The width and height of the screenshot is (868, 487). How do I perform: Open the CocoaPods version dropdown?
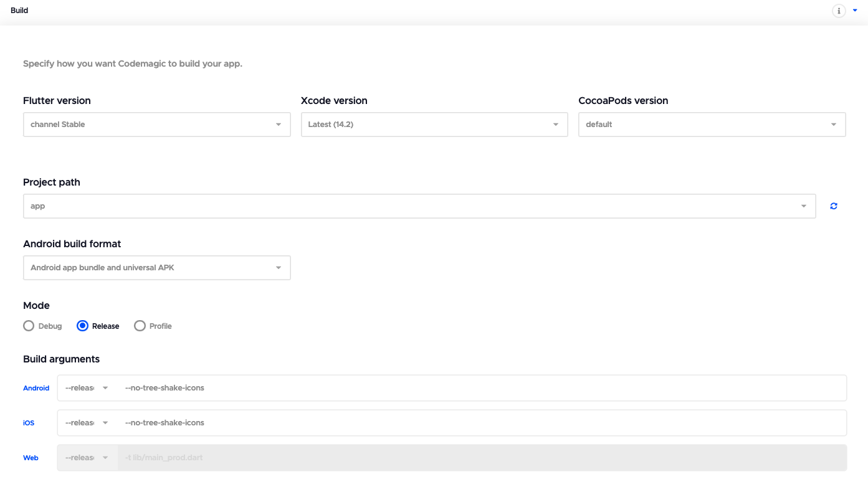pyautogui.click(x=712, y=125)
